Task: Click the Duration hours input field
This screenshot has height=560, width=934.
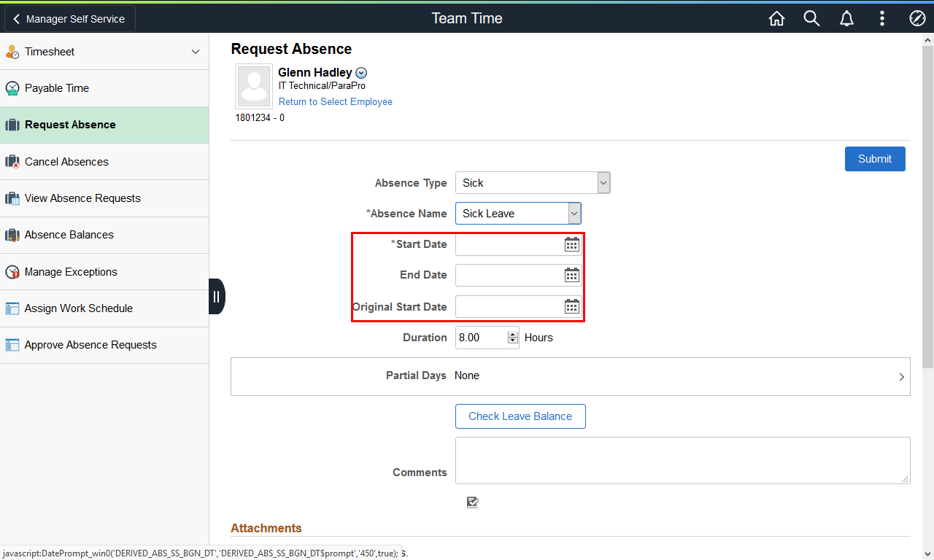Action: point(482,338)
